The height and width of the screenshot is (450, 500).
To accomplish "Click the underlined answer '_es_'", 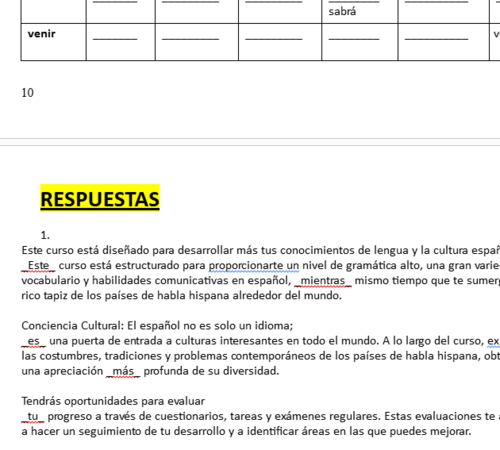I will [x=34, y=341].
